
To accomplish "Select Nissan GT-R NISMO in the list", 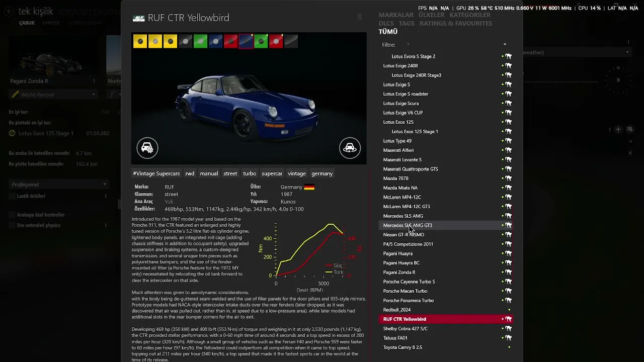I will click(x=445, y=235).
